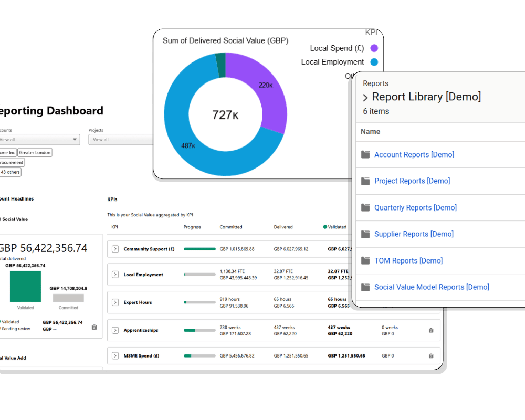This screenshot has width=525, height=420.
Task: Expand the Local Employment KPI row
Action: point(115,275)
